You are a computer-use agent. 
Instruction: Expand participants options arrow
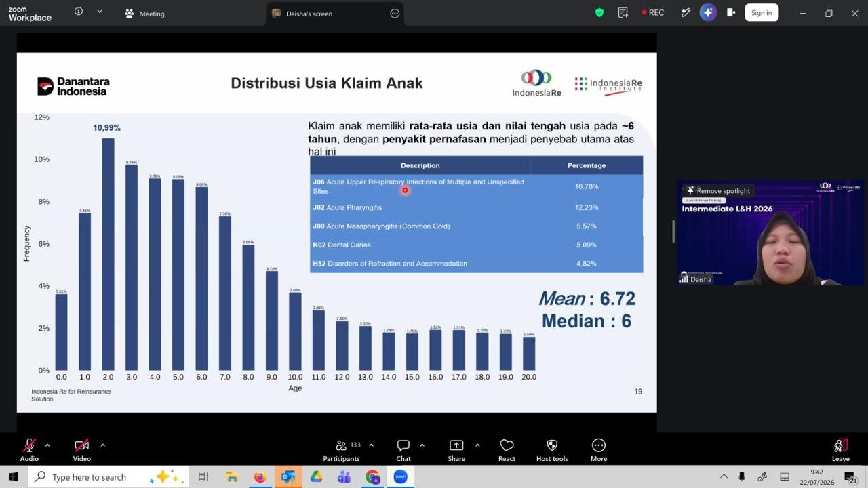point(371,445)
